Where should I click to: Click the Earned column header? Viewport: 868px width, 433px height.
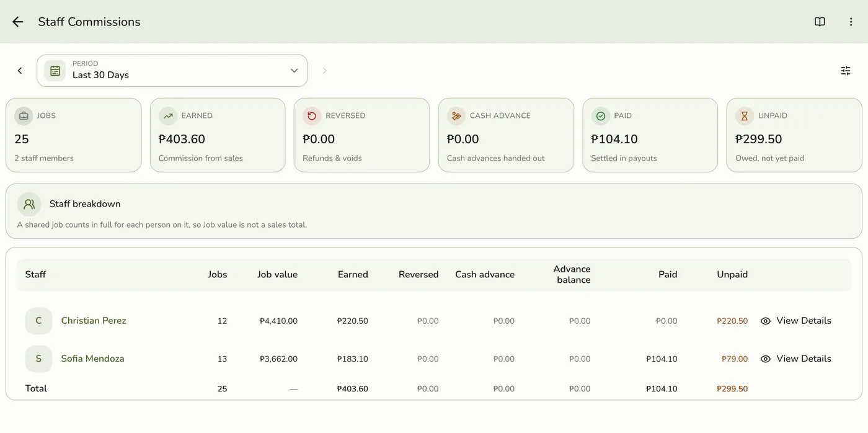click(353, 274)
